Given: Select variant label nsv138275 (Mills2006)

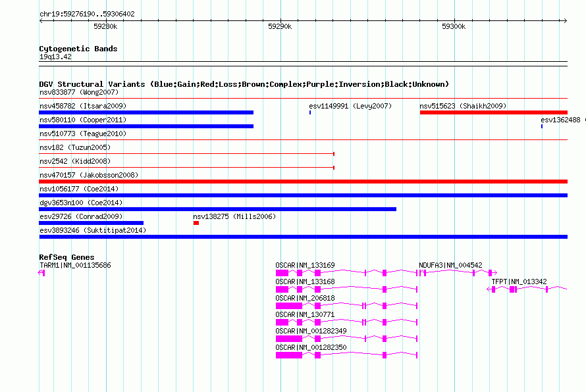Looking at the screenshot, I should coord(234,216).
